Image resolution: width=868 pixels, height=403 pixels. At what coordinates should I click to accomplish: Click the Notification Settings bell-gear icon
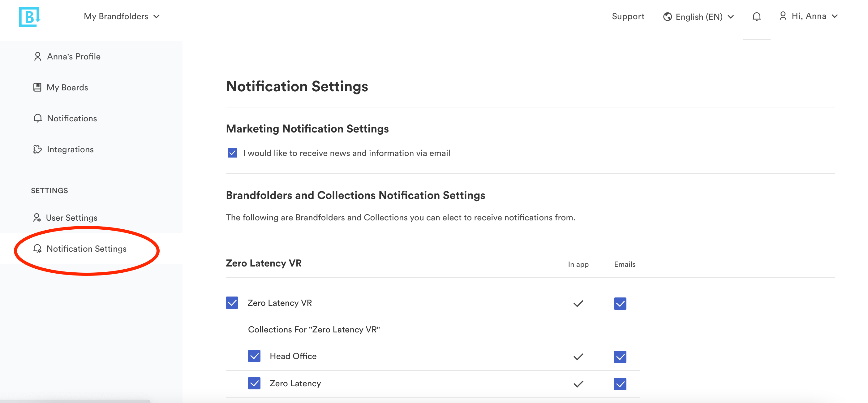pyautogui.click(x=37, y=249)
